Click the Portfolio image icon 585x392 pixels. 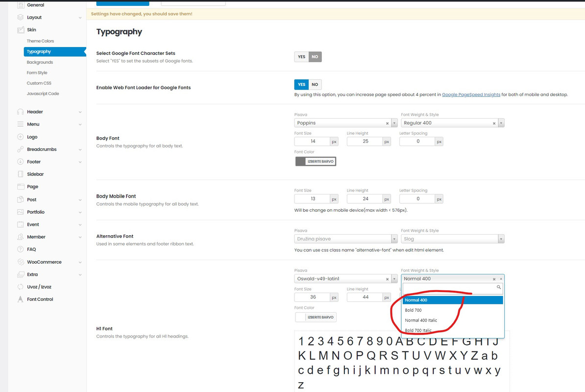(x=21, y=212)
